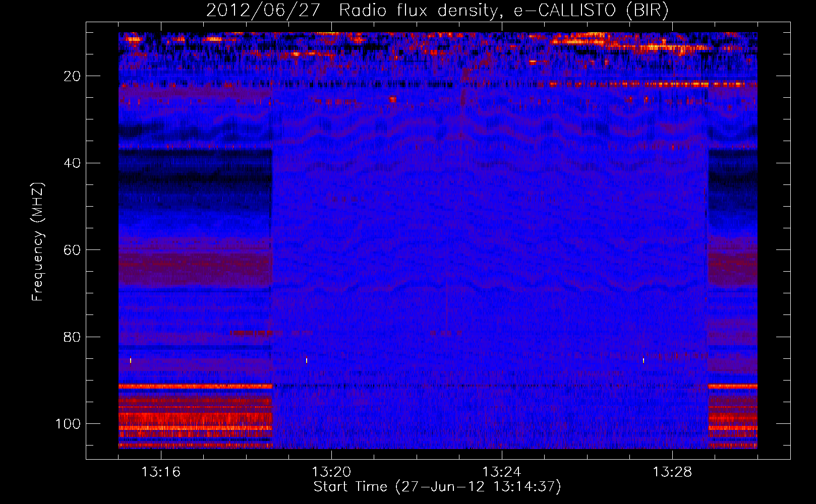Click the 40 frequency tick label
This screenshot has width=816, height=504.
coord(72,163)
